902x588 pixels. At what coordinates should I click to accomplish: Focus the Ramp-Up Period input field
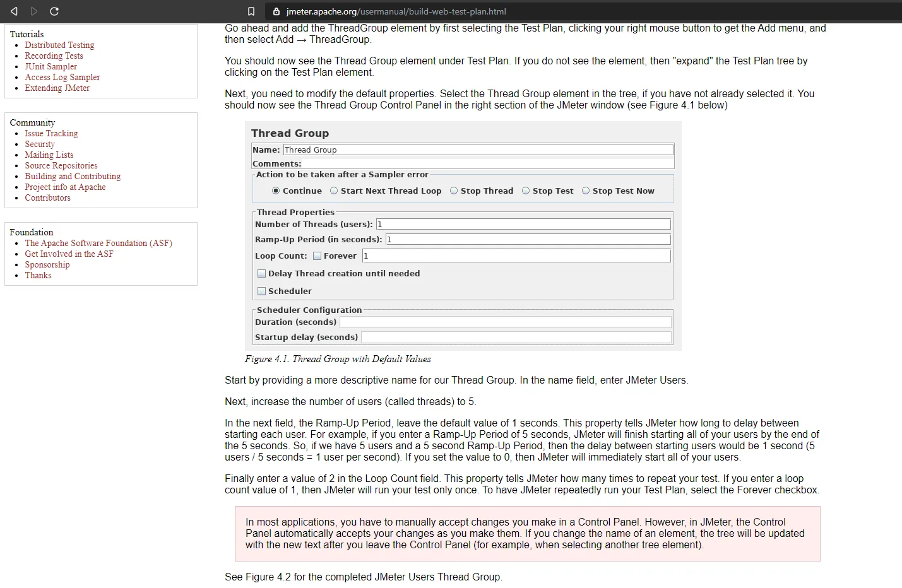(528, 239)
